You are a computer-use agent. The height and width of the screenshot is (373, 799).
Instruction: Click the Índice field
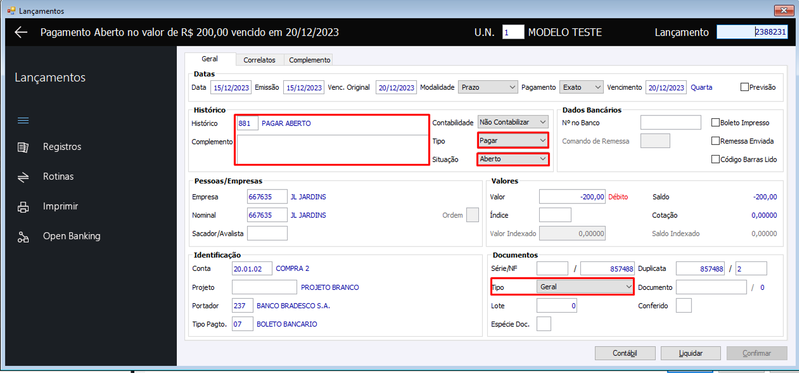[x=555, y=215]
